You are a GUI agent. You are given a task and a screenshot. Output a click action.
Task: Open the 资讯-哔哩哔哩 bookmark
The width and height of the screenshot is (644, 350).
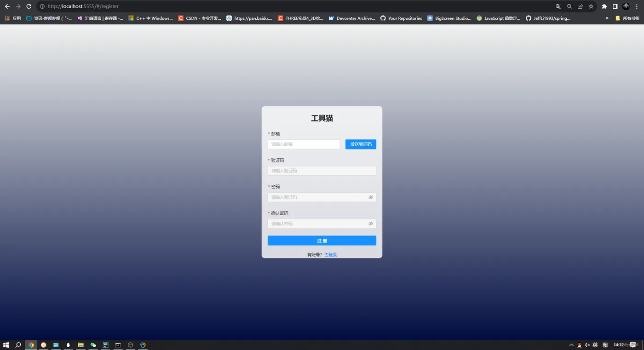[x=49, y=18]
